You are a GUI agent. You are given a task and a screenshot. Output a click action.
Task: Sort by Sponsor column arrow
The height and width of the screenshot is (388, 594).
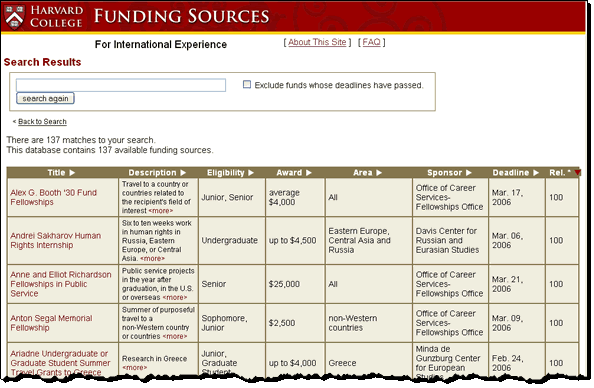coord(469,173)
